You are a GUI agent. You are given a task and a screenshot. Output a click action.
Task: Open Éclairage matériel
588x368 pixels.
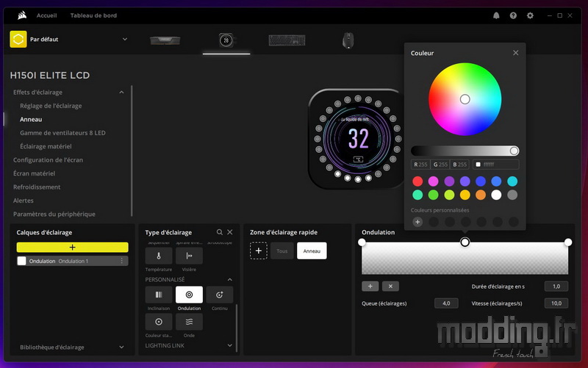[x=46, y=146]
